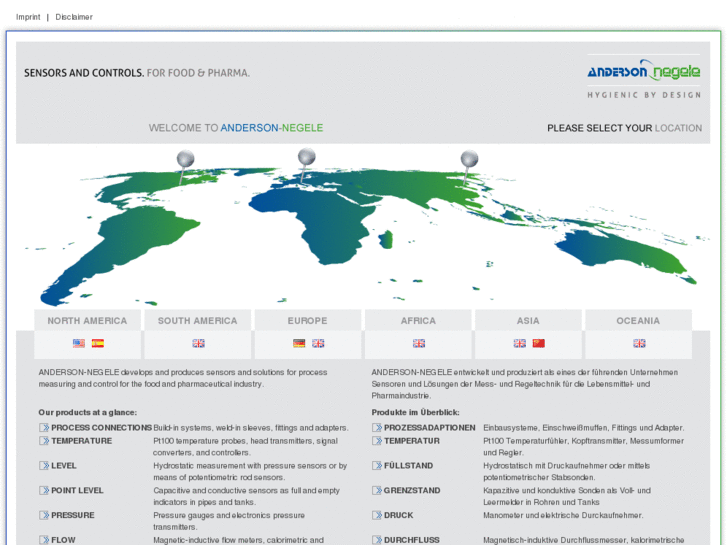Choose the UK flag under Europe
The width and height of the screenshot is (727, 545).
point(318,343)
